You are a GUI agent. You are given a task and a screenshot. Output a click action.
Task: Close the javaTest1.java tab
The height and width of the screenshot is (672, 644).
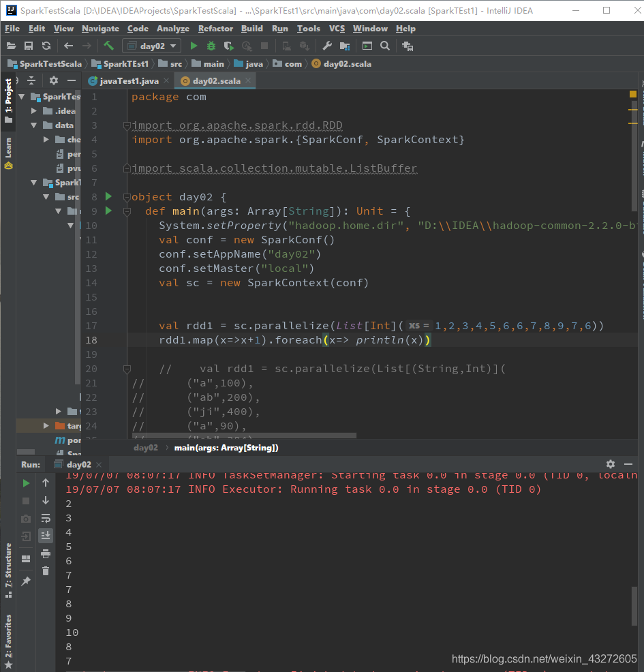coord(166,80)
